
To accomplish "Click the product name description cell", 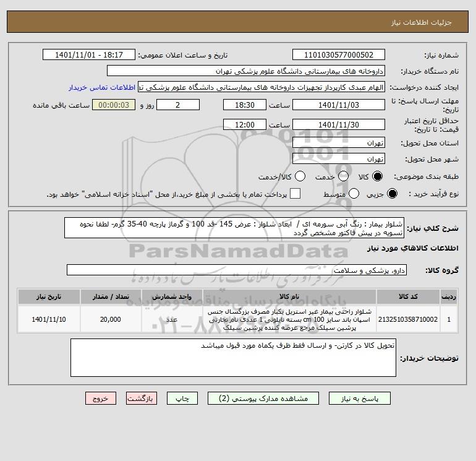I will (x=289, y=319).
